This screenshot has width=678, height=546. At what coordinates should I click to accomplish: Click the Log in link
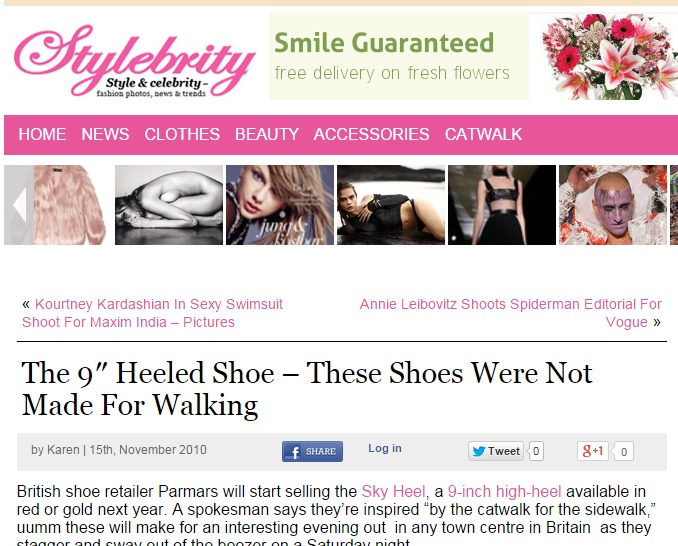pos(385,448)
